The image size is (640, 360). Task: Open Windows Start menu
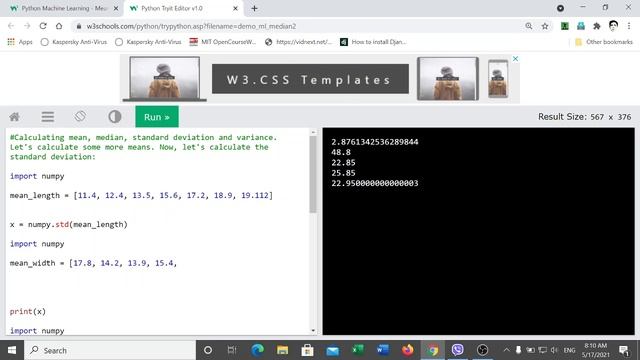tap(12, 350)
